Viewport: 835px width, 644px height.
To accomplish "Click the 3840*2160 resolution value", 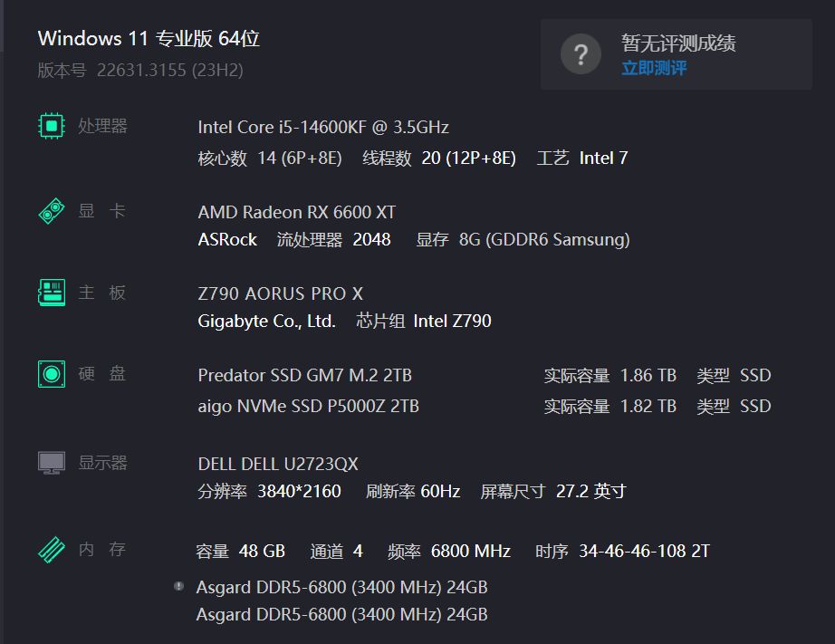I will pos(299,491).
